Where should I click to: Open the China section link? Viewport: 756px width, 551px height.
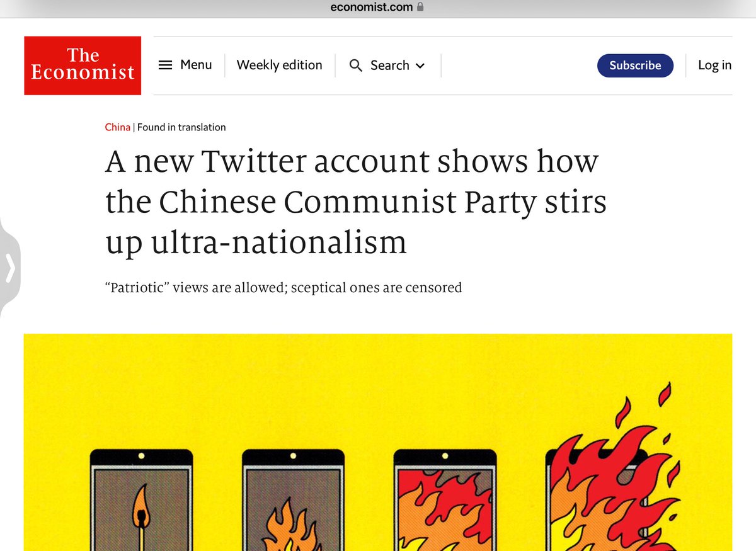(117, 127)
